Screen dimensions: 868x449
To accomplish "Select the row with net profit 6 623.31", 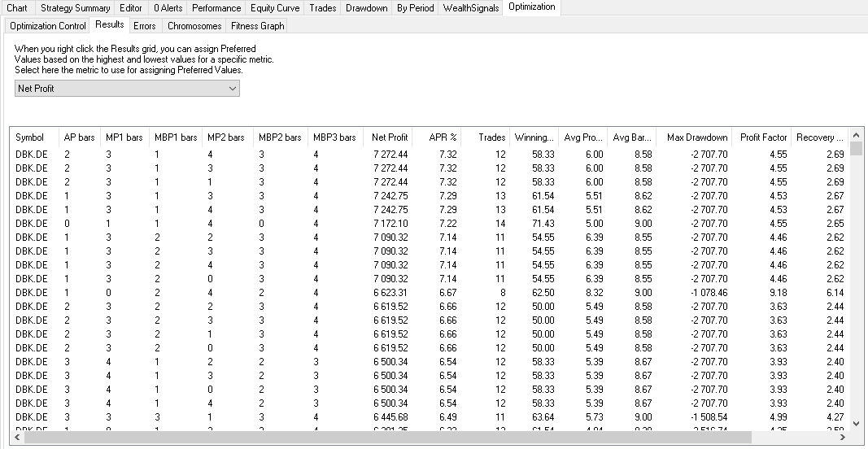I will click(390, 292).
